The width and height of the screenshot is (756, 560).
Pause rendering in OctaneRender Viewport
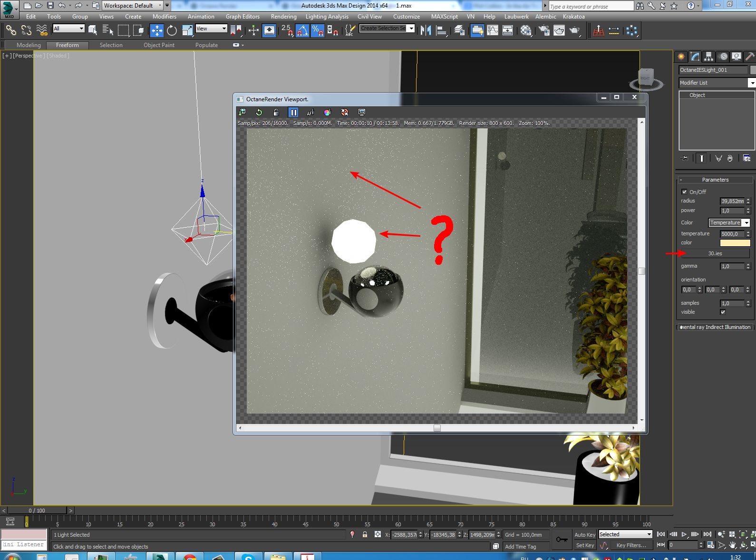(x=293, y=112)
